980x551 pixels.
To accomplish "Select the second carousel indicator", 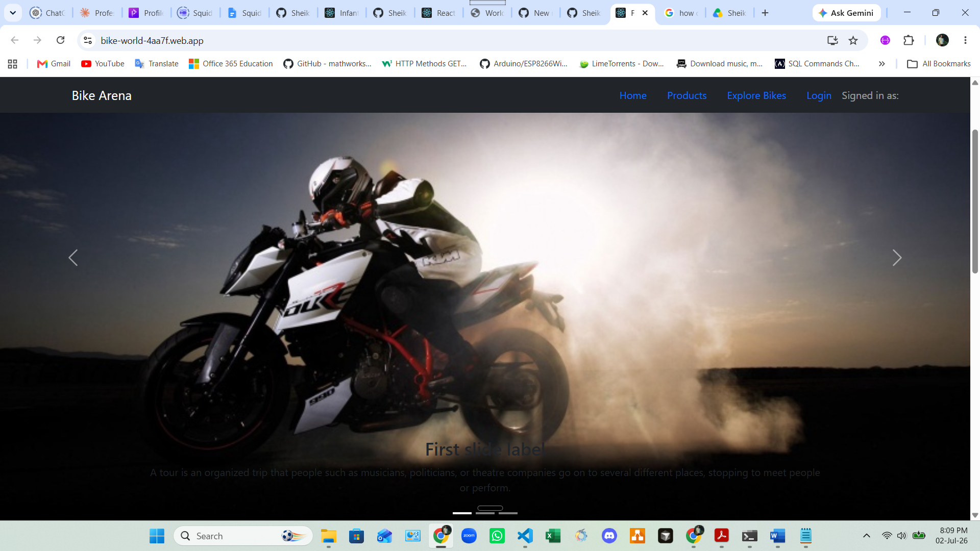I will pos(485,513).
